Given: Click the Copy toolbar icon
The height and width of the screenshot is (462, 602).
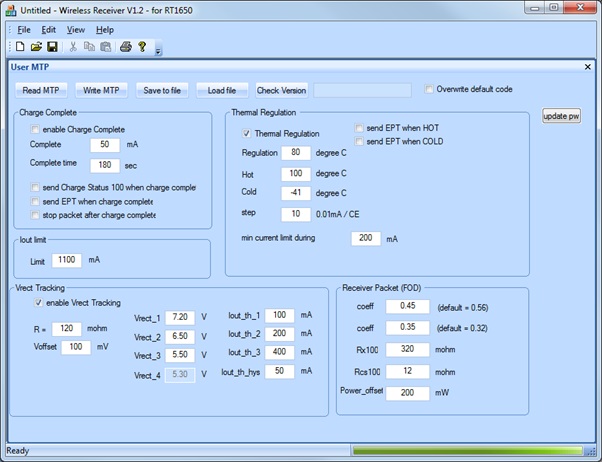Looking at the screenshot, I should click(x=89, y=47).
